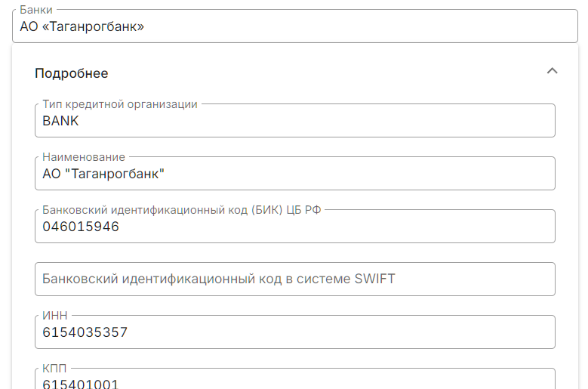588x389 pixels.
Task: Click the КПП floating label
Action: click(55, 369)
